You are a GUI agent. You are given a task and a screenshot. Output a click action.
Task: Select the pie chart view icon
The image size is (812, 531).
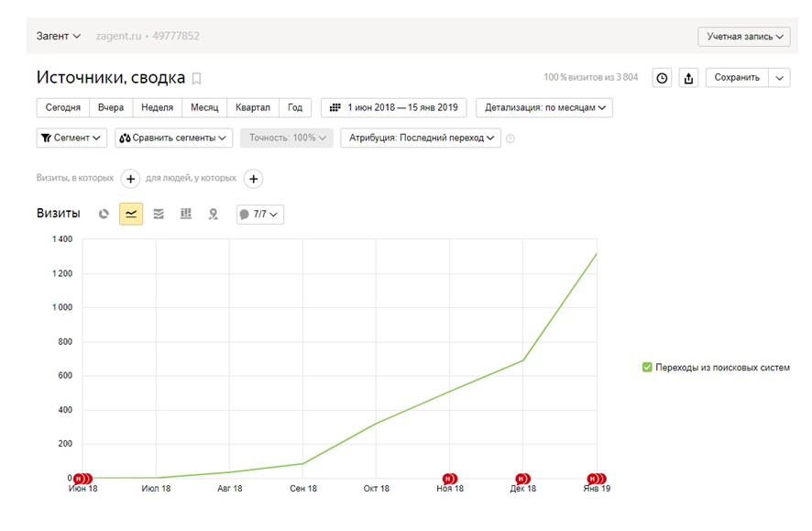click(x=104, y=214)
